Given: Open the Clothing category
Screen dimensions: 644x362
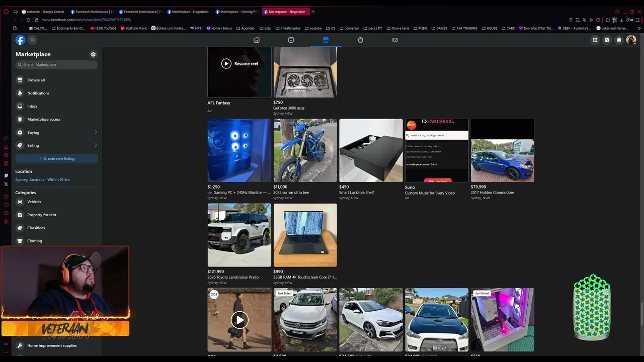Looking at the screenshot, I should [x=56, y=241].
